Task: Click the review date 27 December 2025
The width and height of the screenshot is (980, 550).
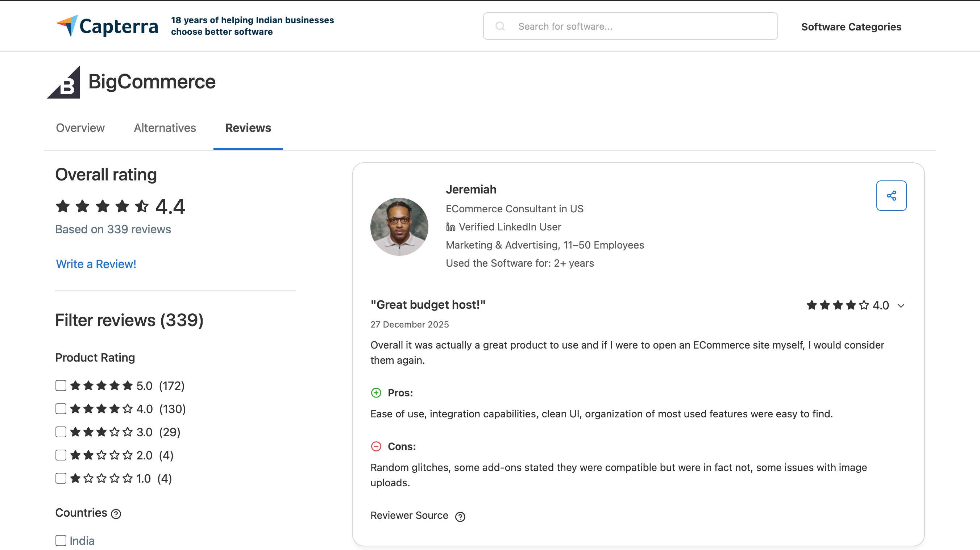Action: (410, 324)
